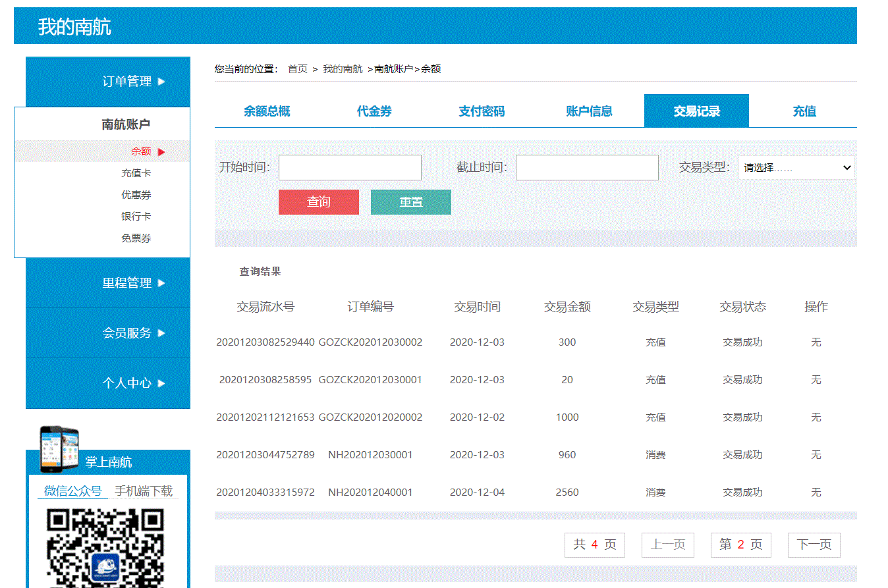
Task: Open the 银行卡 sidebar item
Action: coord(136,217)
